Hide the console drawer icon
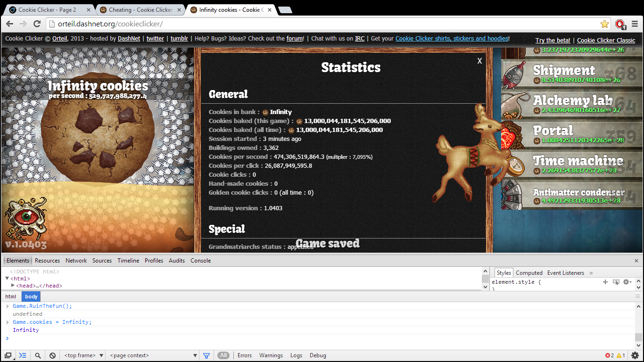This screenshot has height=362, width=644. (x=22, y=355)
